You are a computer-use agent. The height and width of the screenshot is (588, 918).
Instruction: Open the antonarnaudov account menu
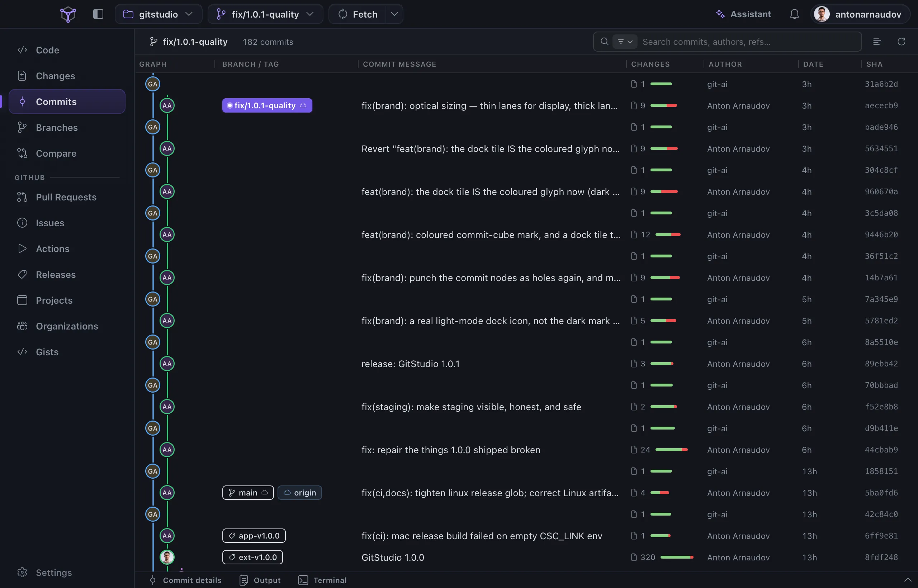[860, 14]
